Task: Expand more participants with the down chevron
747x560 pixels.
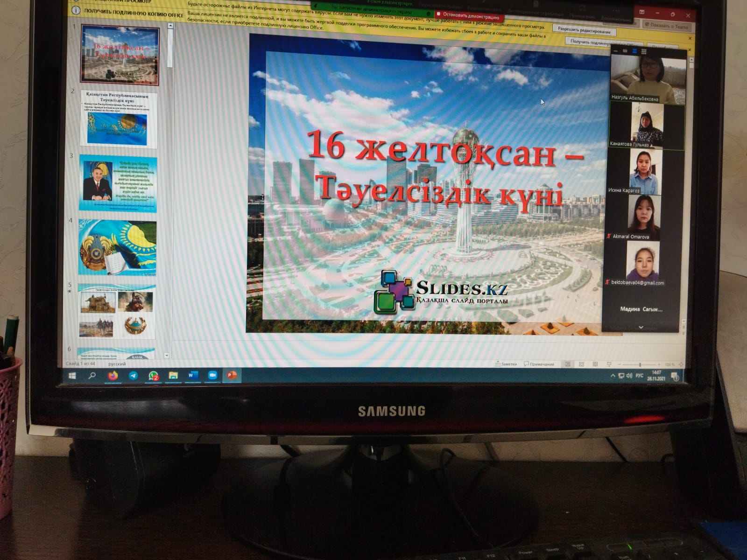Action: pyautogui.click(x=641, y=328)
